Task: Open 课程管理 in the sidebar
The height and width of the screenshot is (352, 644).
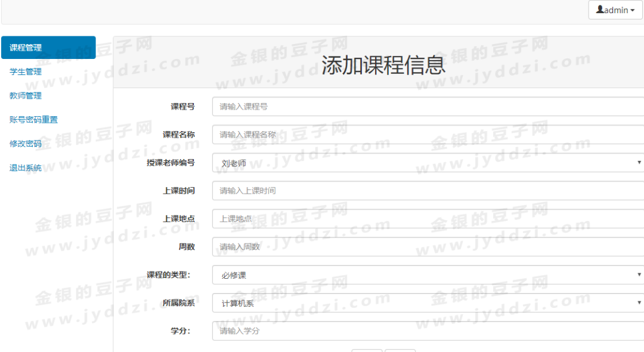Action: tap(48, 48)
